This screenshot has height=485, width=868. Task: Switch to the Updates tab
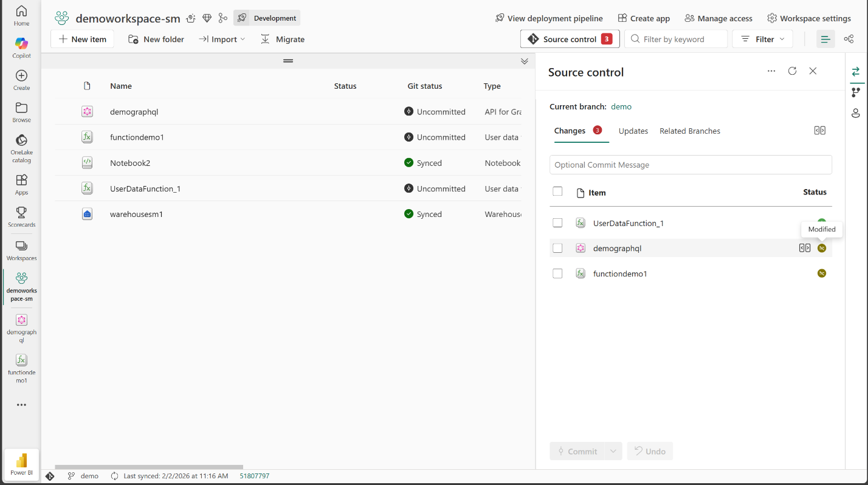point(633,131)
